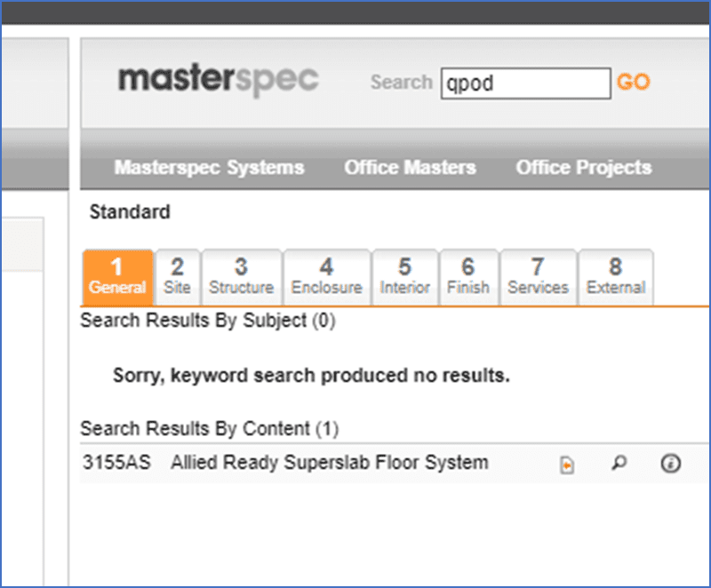Click the 3155AS section code
Screen dimensions: 711x588
pyautogui.click(x=116, y=463)
